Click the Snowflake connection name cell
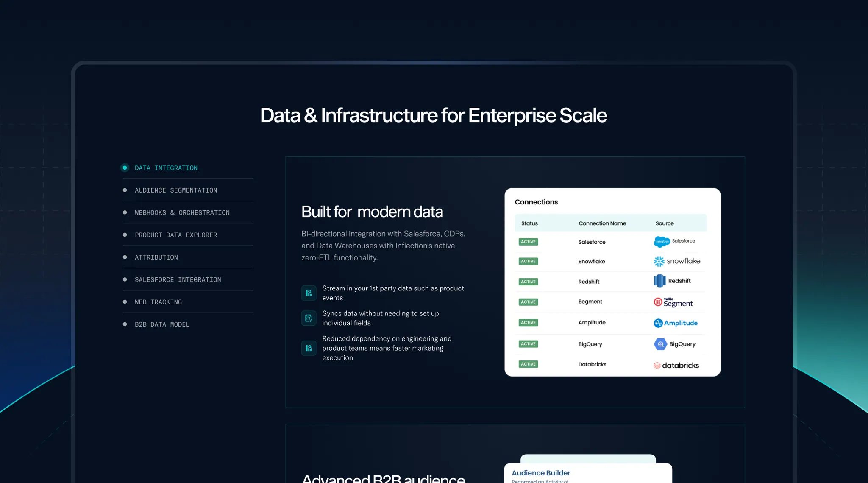 [592, 262]
